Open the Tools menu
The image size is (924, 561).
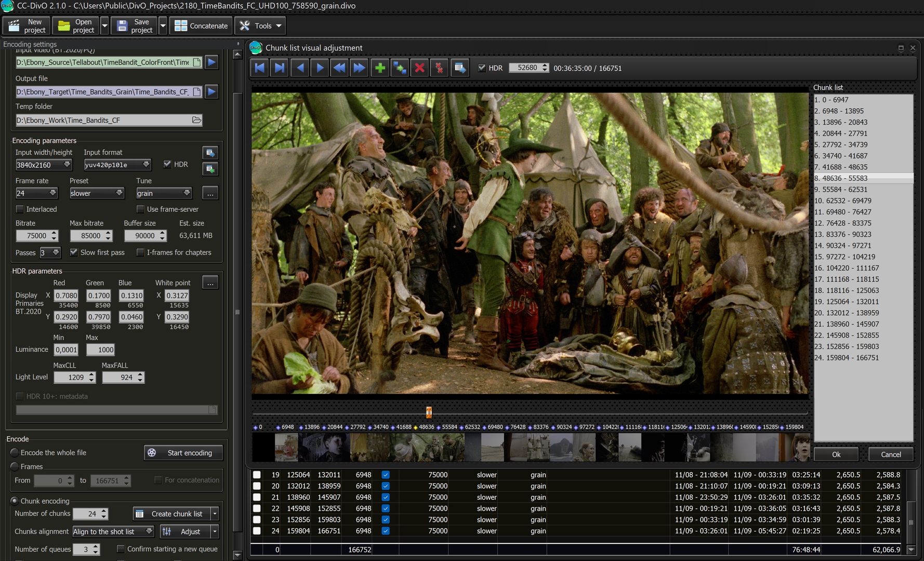click(x=261, y=25)
